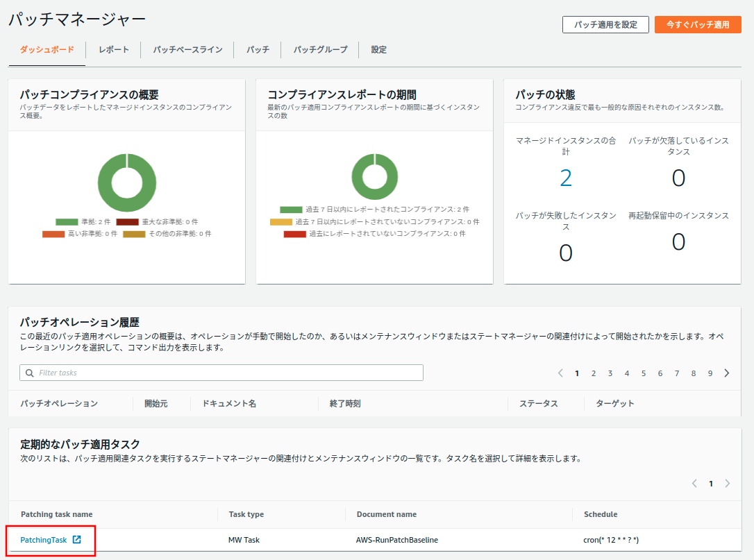
Task: Jump to page 5 of patch operation history
Action: point(644,373)
